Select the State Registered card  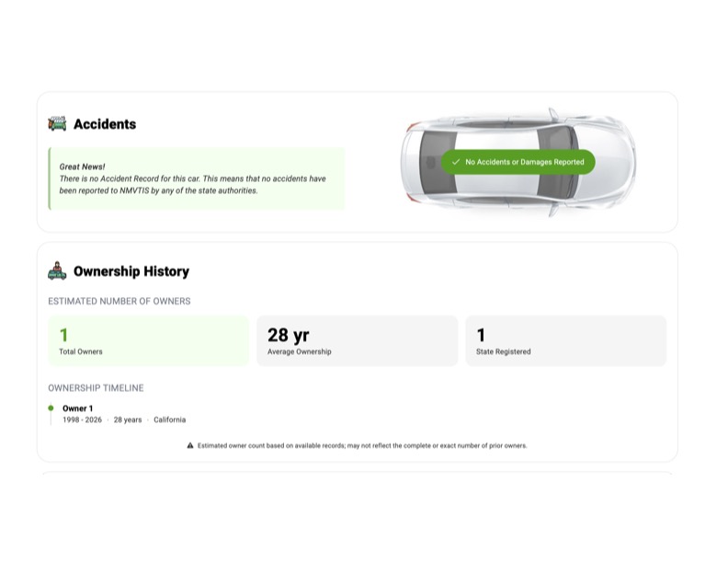click(x=566, y=341)
